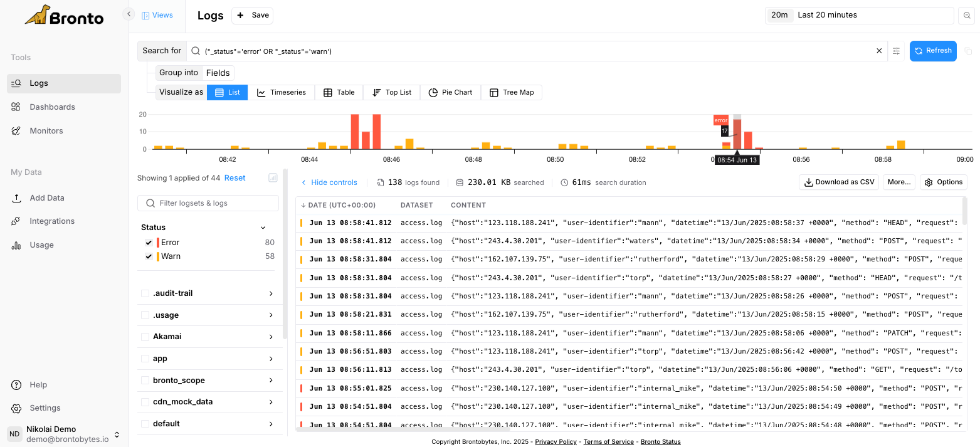The height and width of the screenshot is (447, 980).
Task: Check the .usage logset checkbox
Action: pos(145,315)
